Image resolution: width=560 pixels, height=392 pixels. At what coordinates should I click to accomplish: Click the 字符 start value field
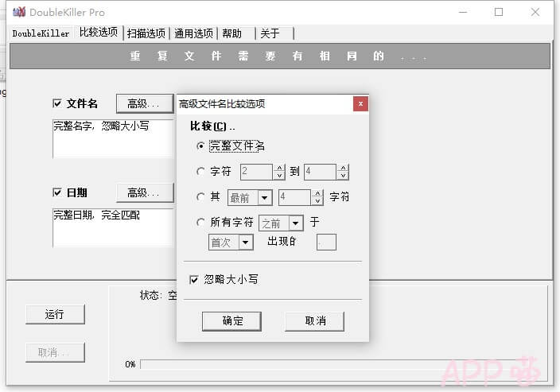(x=257, y=172)
